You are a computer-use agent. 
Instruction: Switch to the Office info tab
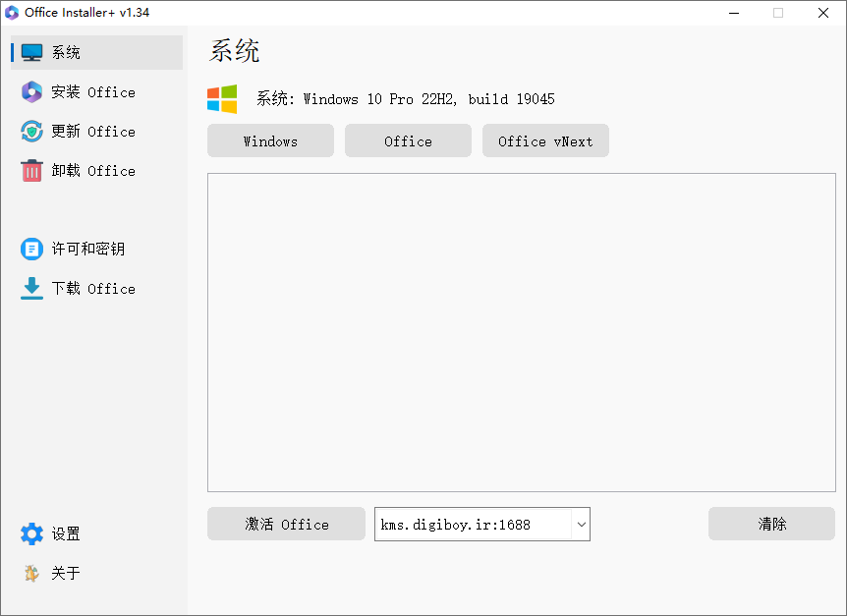tap(408, 140)
